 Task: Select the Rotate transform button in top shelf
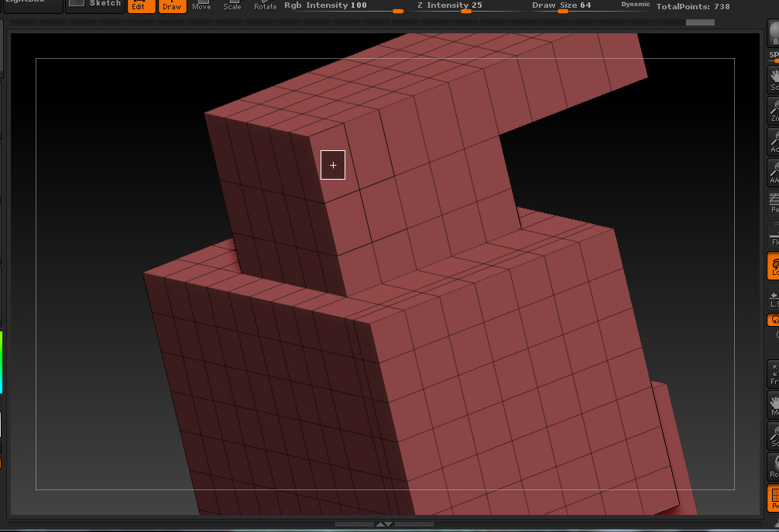pos(266,6)
